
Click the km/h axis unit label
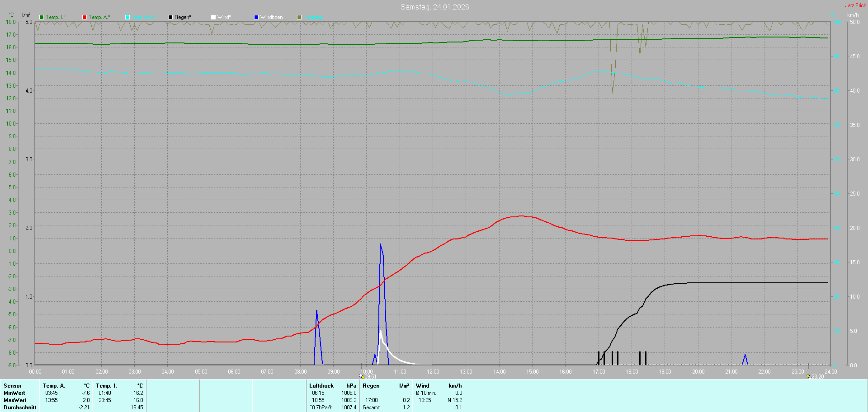coord(853,15)
